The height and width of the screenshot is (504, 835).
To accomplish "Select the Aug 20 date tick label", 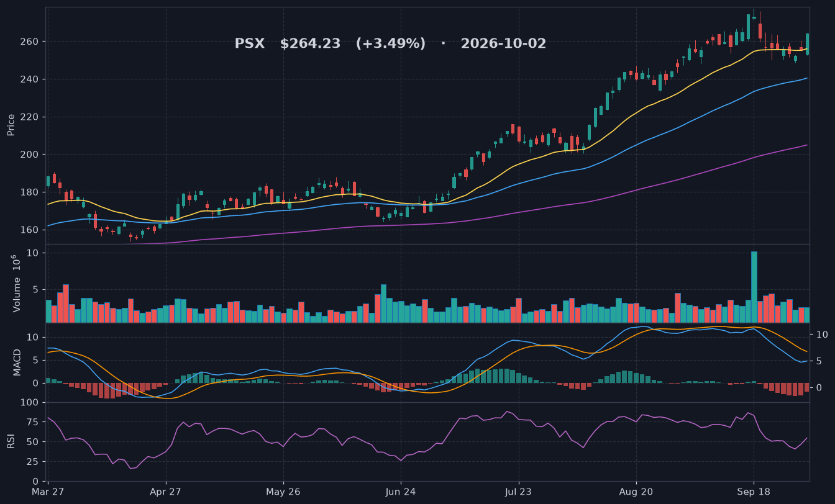I will point(636,492).
